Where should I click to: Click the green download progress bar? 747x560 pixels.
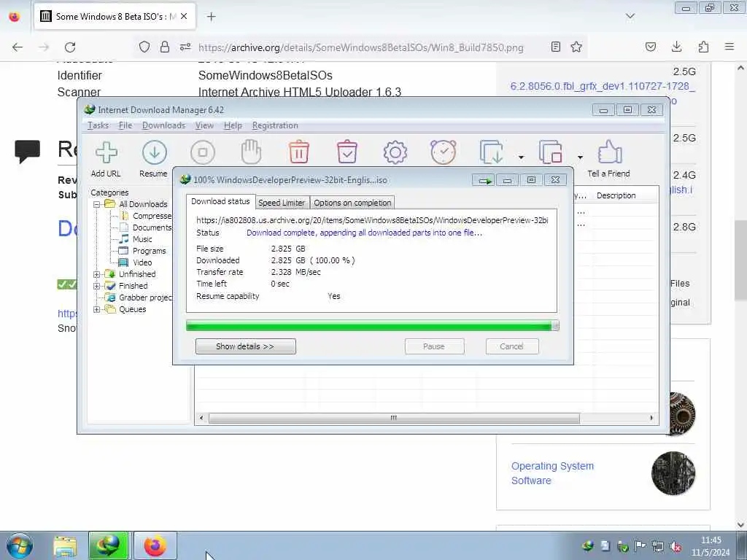pyautogui.click(x=372, y=326)
